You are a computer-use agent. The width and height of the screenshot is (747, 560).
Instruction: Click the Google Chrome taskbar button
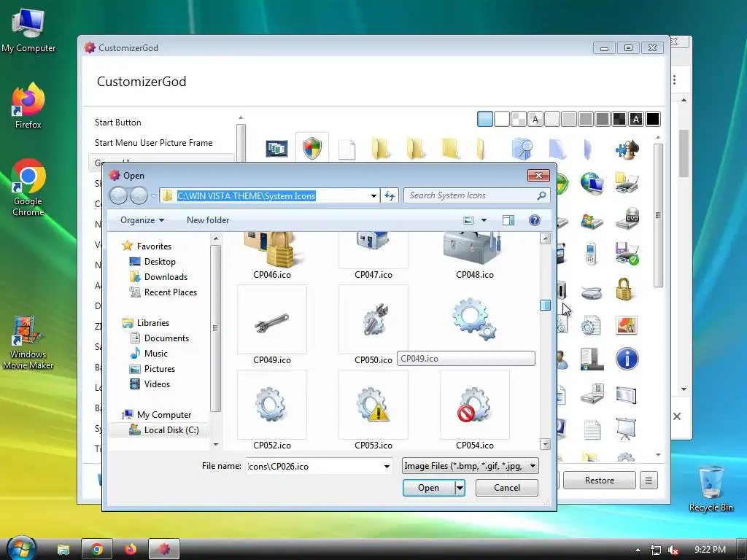pos(97,549)
